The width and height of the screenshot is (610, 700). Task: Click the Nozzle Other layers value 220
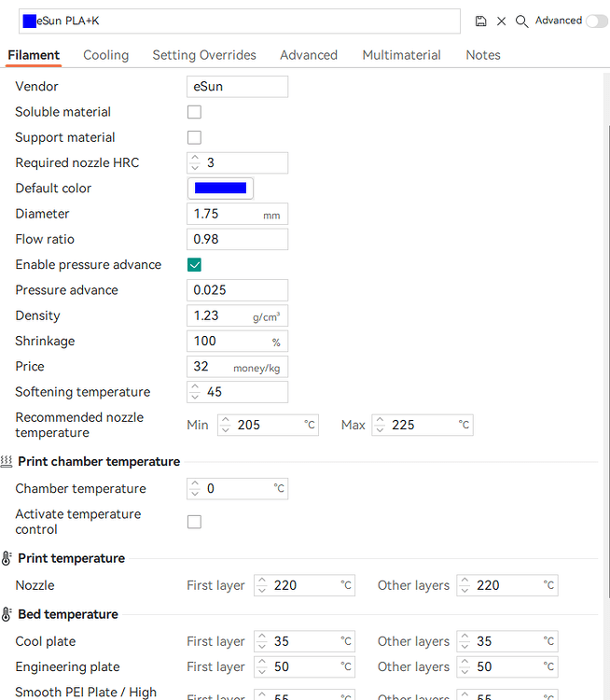coord(488,586)
